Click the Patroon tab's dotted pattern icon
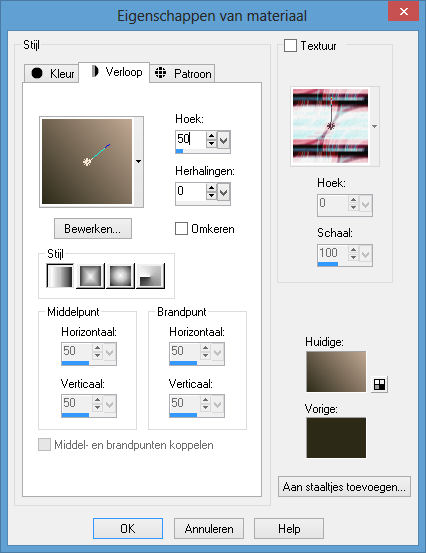Viewport: 426px width, 553px height. [160, 72]
